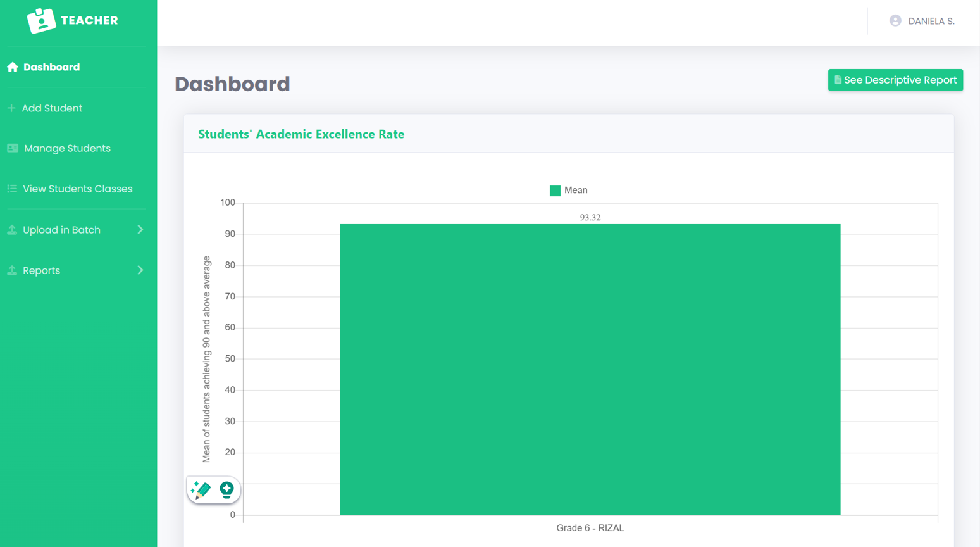980x547 pixels.
Task: Click the Grade 6 - RIZAL bar
Action: coord(590,369)
